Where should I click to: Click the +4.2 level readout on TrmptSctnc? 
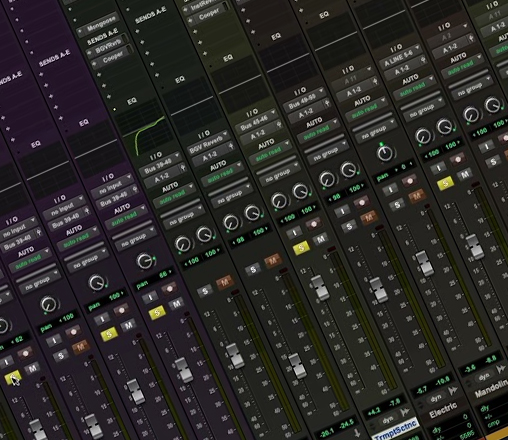point(374,412)
